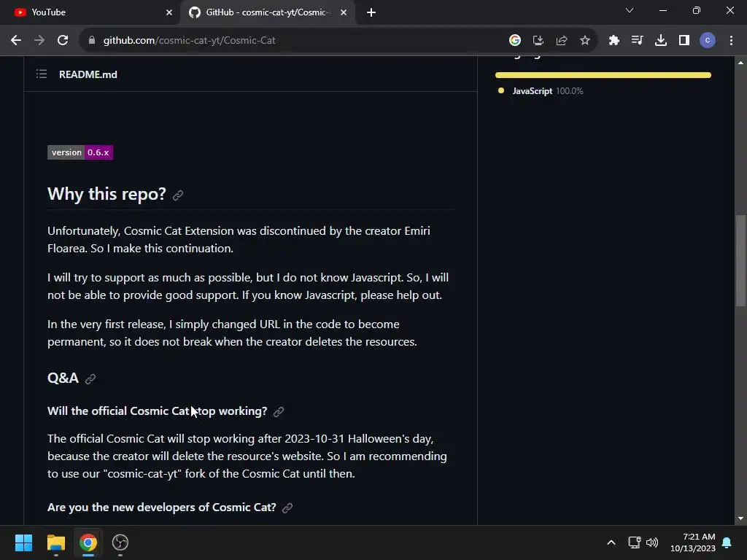Open README outline table of contents

tap(42, 74)
